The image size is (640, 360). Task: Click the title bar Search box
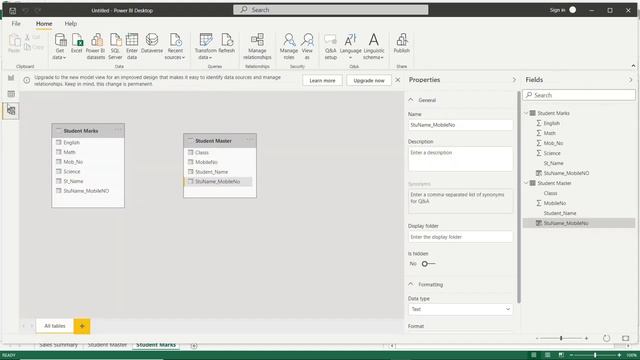click(x=331, y=10)
